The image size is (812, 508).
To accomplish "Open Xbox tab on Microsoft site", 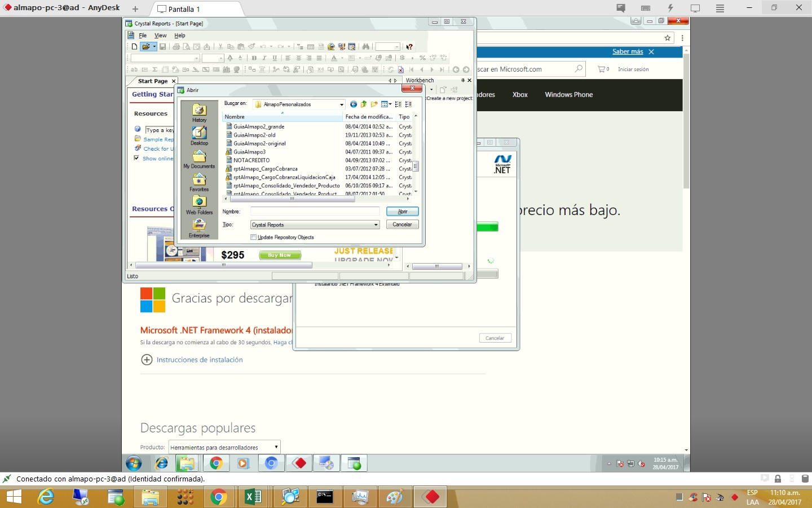I will pyautogui.click(x=520, y=95).
